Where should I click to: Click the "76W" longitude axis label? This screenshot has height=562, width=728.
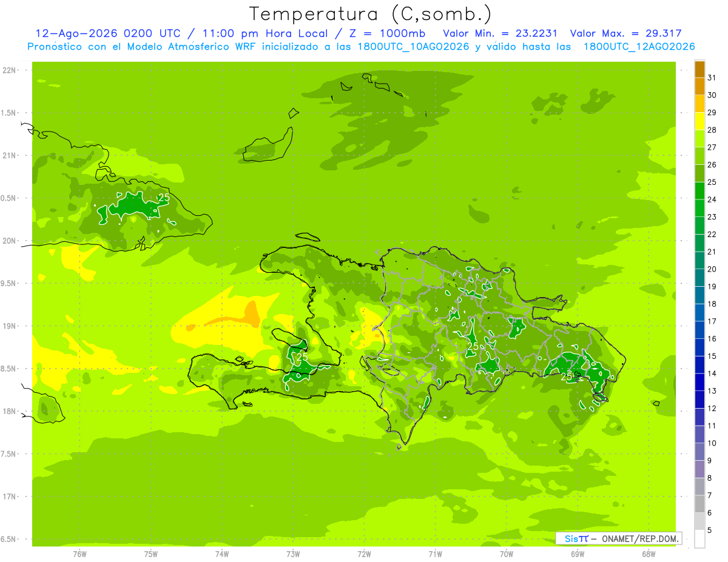79,554
